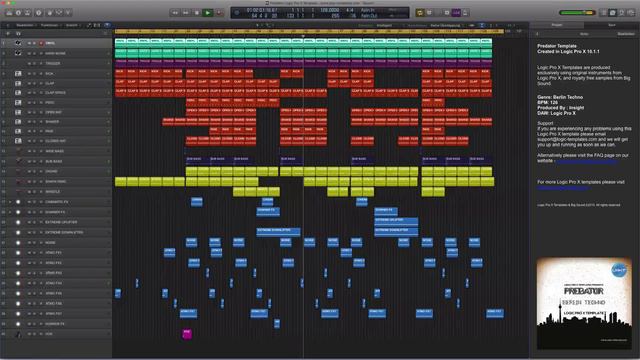The width and height of the screenshot is (640, 360).
Task: Start playback with the green Play button
Action: (x=208, y=13)
